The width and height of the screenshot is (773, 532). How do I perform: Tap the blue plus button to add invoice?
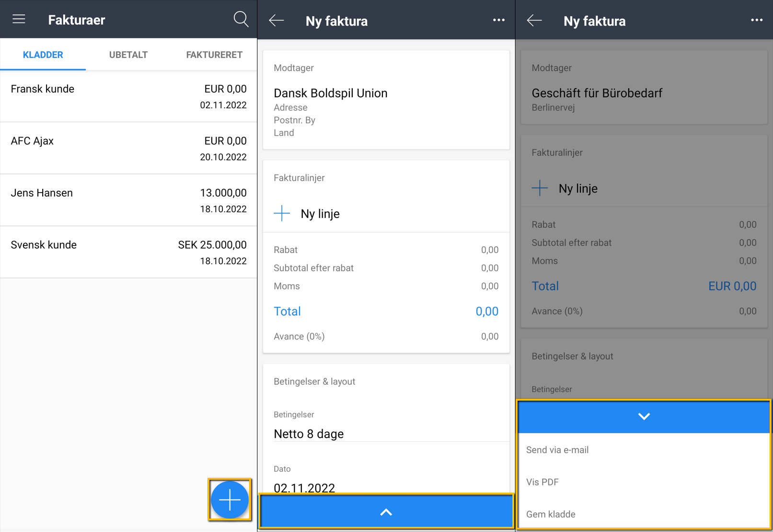tap(230, 500)
